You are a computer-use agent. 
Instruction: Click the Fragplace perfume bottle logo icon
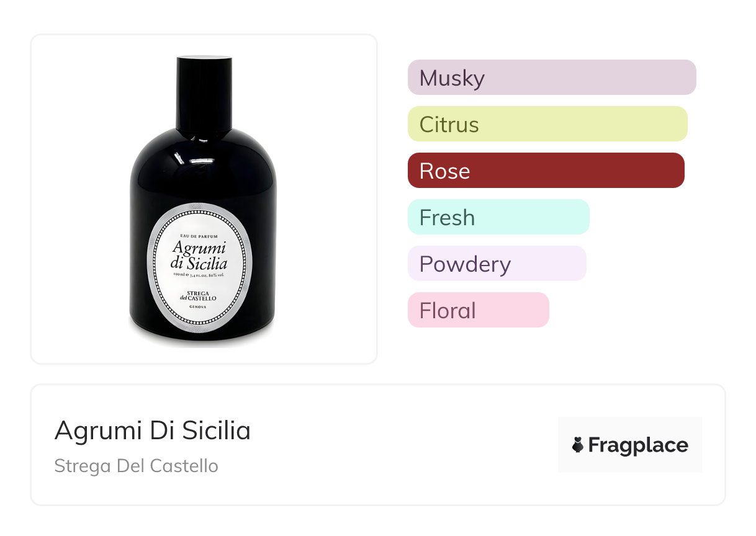[x=578, y=445]
